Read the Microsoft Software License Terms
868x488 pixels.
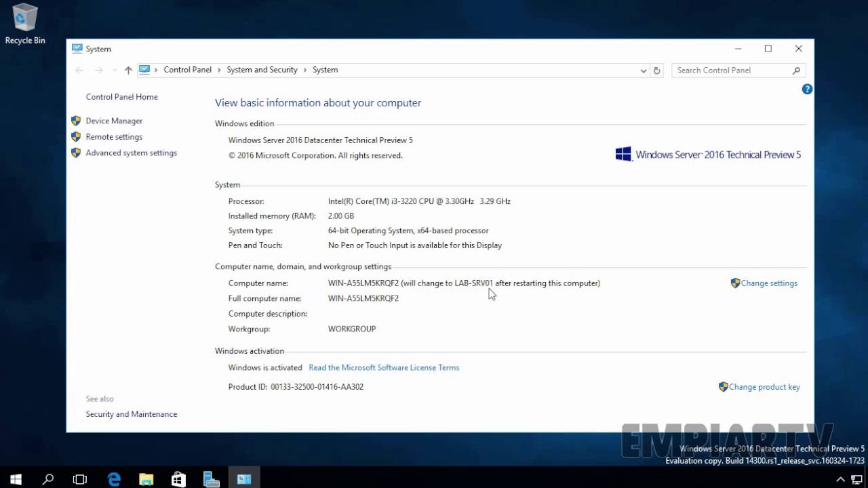tap(384, 367)
